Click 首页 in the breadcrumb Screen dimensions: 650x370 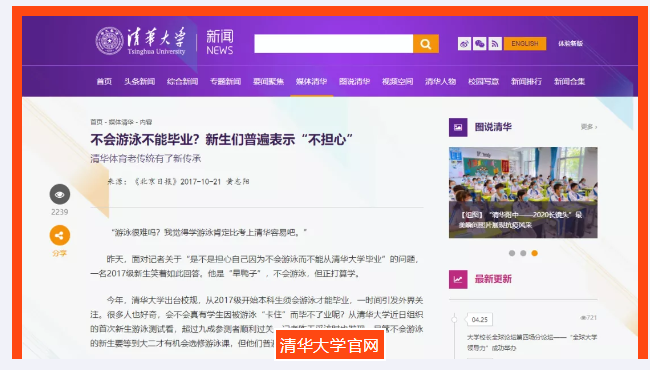point(96,122)
